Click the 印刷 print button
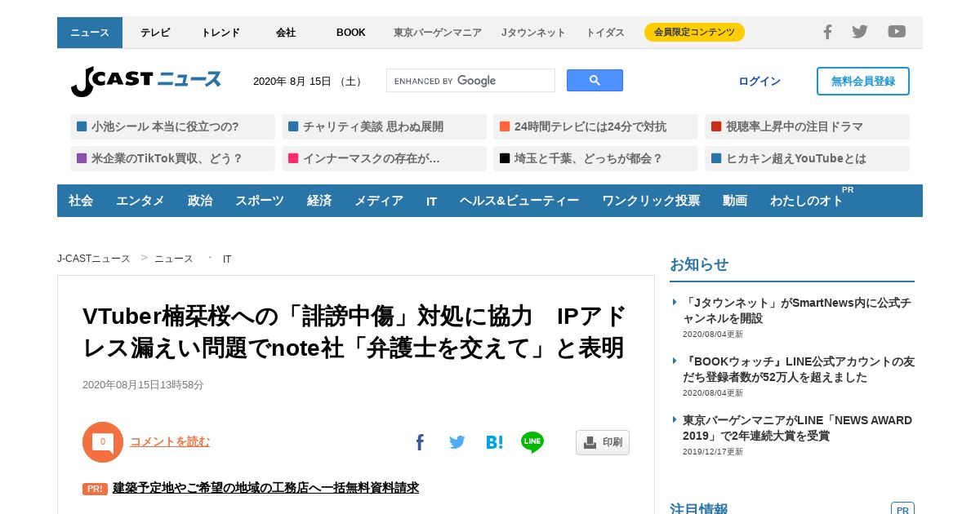The image size is (980, 514). pos(603,442)
